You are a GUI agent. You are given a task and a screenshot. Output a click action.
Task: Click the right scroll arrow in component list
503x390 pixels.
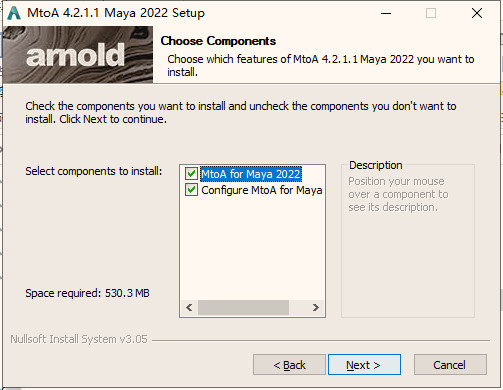point(315,307)
